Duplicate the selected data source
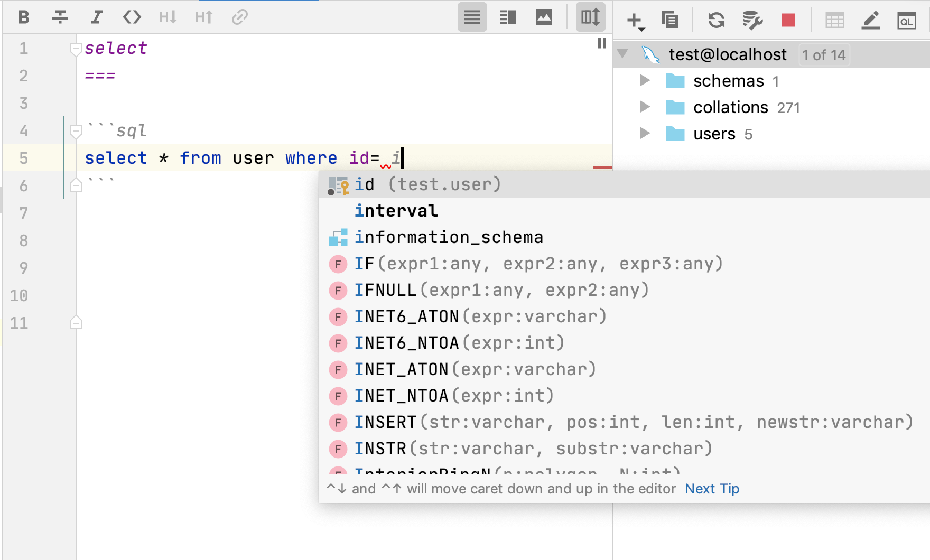The height and width of the screenshot is (560, 930). (x=670, y=20)
